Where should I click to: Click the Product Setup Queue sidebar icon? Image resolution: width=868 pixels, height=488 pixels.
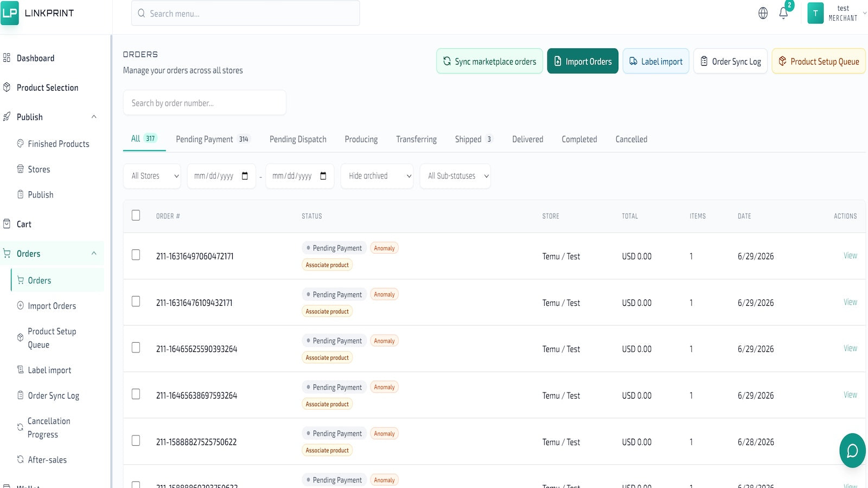tap(21, 338)
